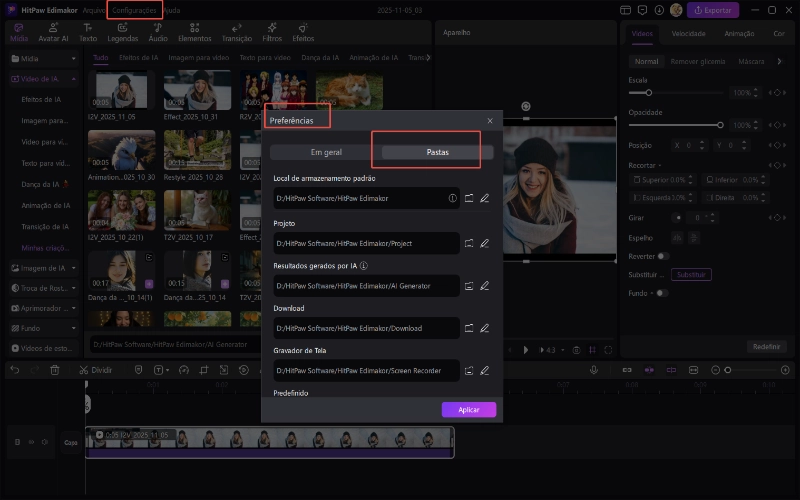This screenshot has width=800, height=500.
Task: Open the Filtros effects panel
Action: pyautogui.click(x=272, y=32)
